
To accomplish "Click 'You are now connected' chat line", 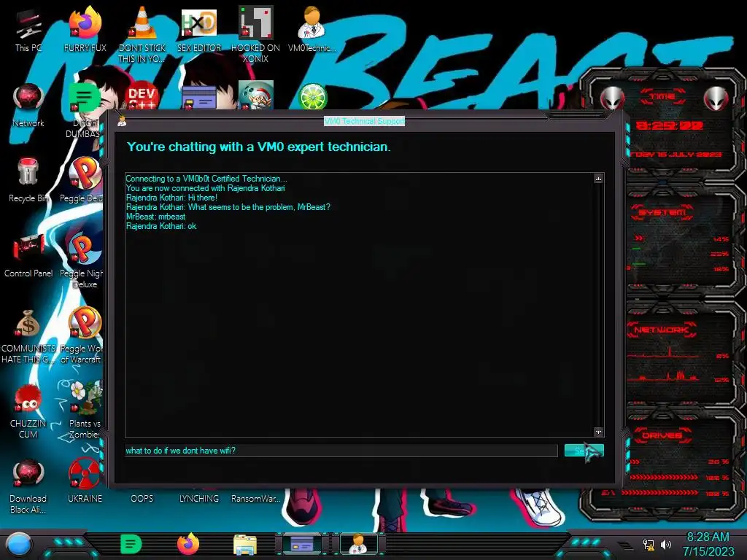I will click(x=205, y=188).
